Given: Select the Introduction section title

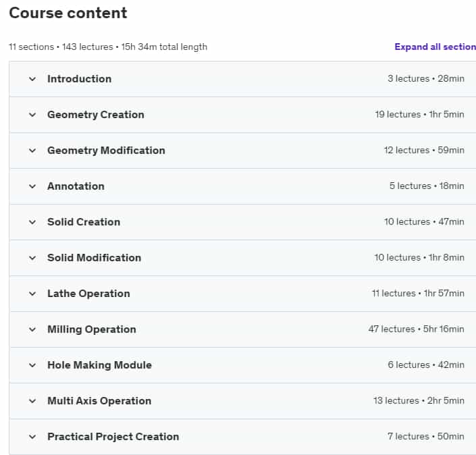Looking at the screenshot, I should click(79, 79).
